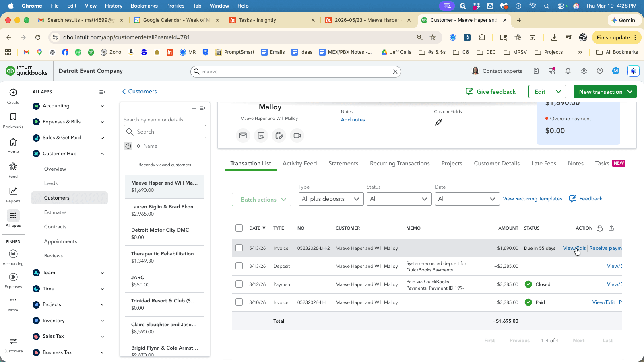Open the QuickBooks settings gear
Viewport: 644px width, 362px height.
coord(584,71)
